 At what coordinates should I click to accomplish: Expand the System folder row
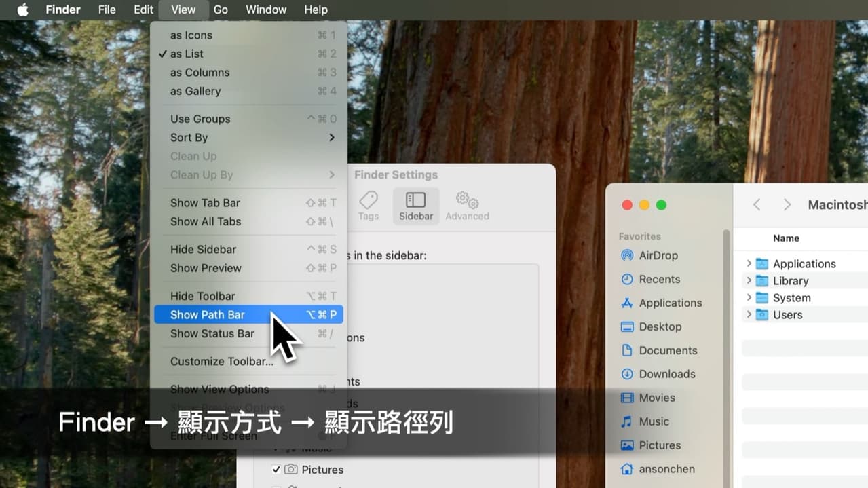pos(749,297)
